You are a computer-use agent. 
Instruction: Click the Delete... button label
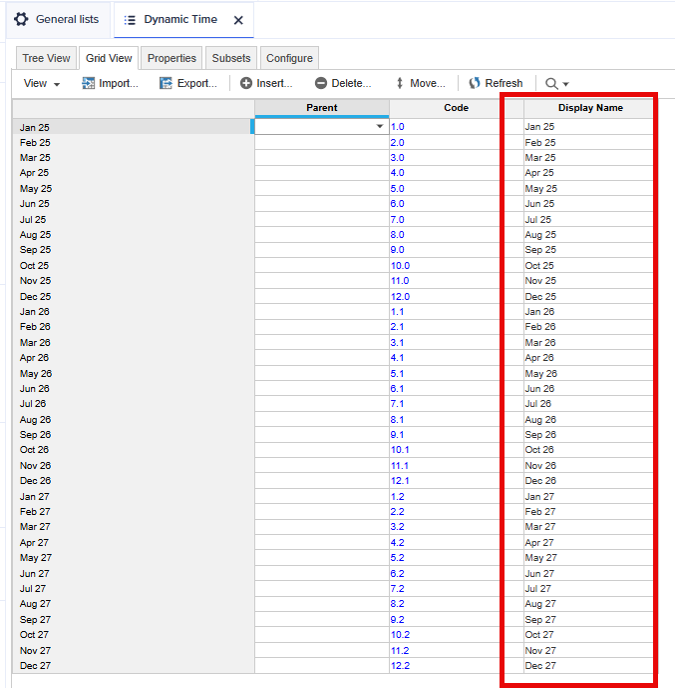(351, 83)
